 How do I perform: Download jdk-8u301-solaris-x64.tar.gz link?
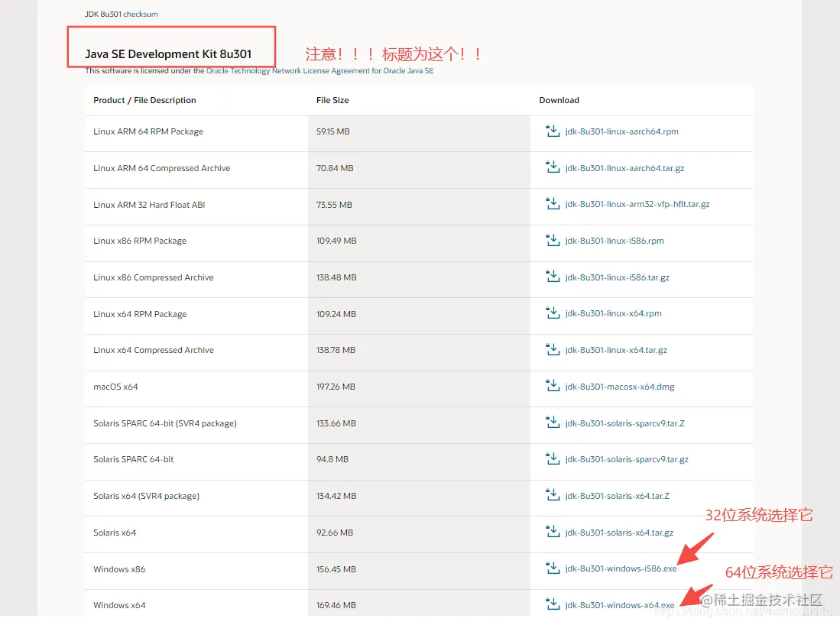click(619, 533)
